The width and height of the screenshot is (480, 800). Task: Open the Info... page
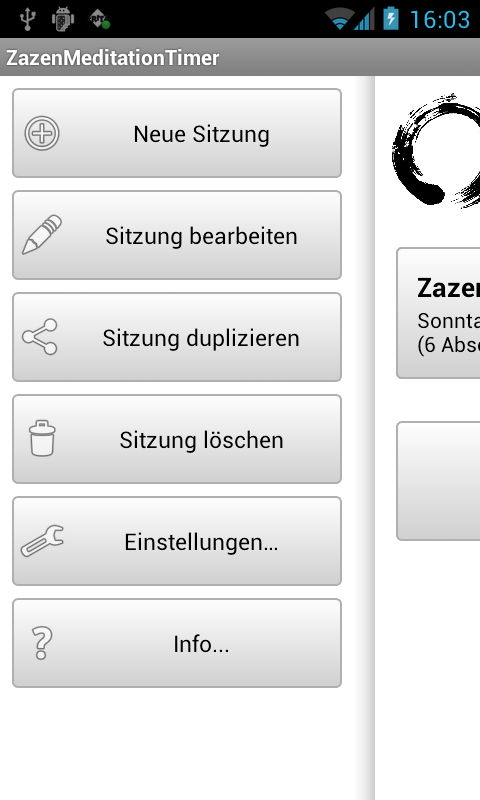tap(177, 643)
